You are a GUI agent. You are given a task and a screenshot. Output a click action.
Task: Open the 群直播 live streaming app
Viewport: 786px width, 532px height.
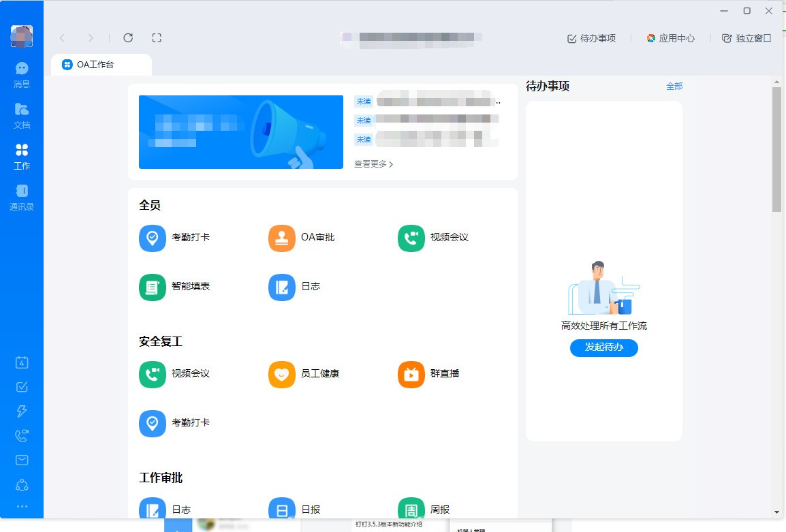point(428,374)
